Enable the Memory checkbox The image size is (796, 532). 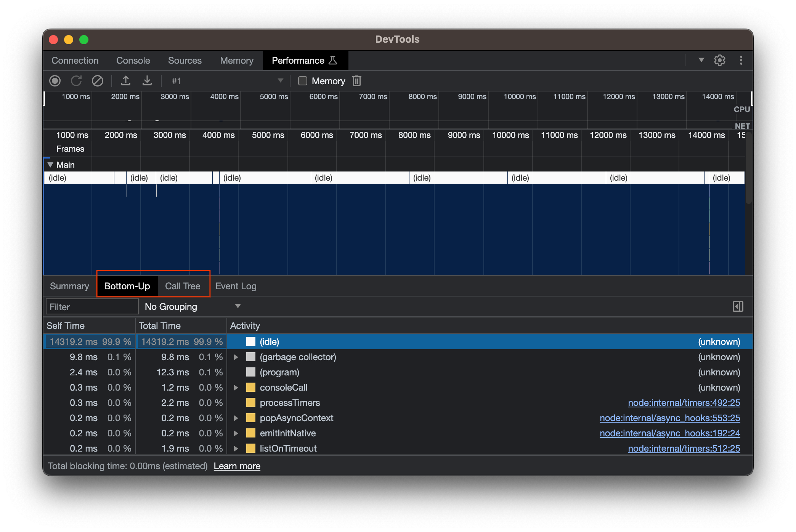[x=303, y=81]
